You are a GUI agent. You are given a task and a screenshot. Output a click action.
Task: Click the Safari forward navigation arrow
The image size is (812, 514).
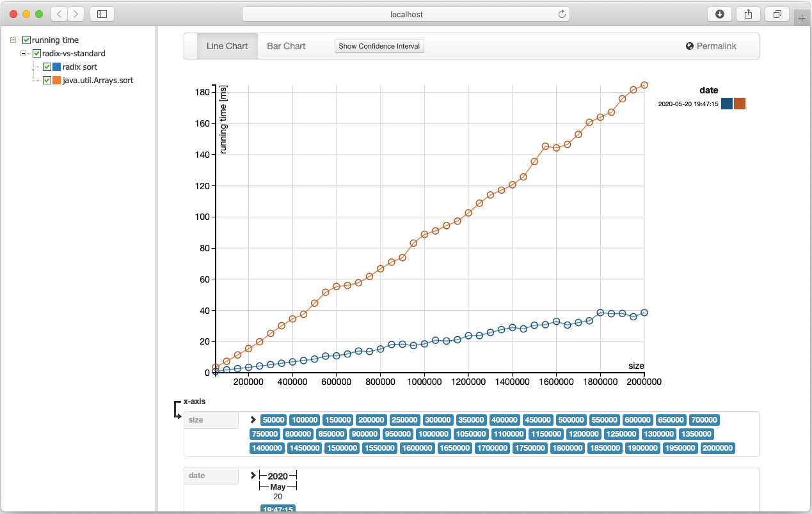coord(76,14)
